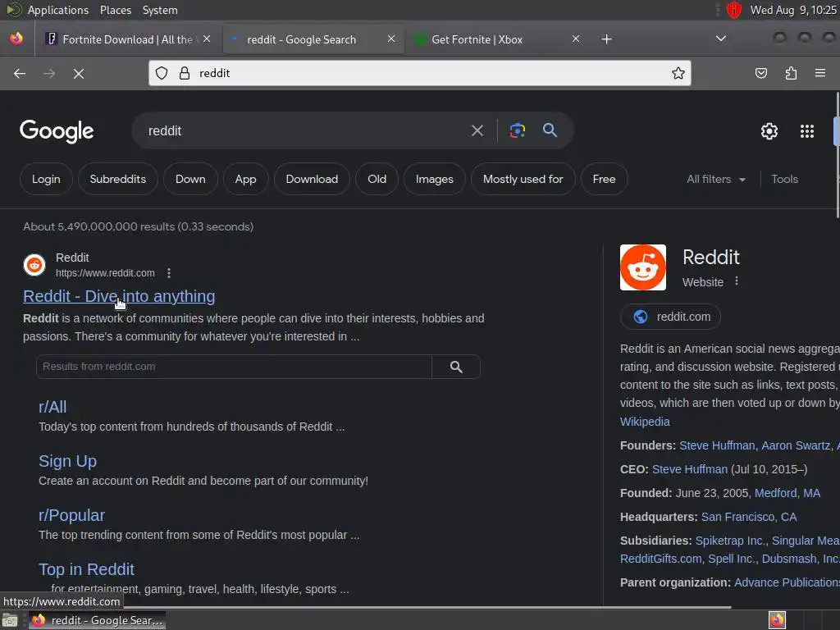Viewport: 840px width, 630px height.
Task: Open Google quick settings gear
Action: tap(769, 131)
